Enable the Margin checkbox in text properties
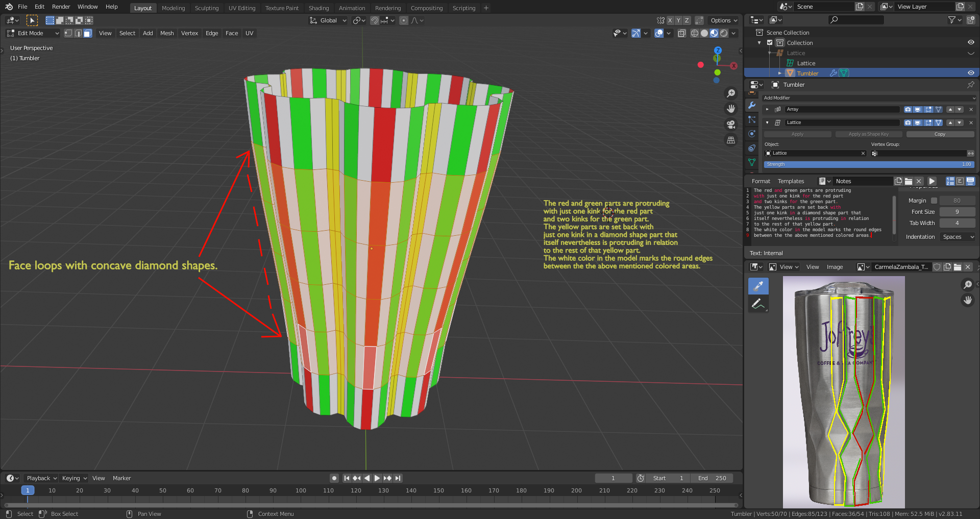The width and height of the screenshot is (980, 519). (x=934, y=201)
